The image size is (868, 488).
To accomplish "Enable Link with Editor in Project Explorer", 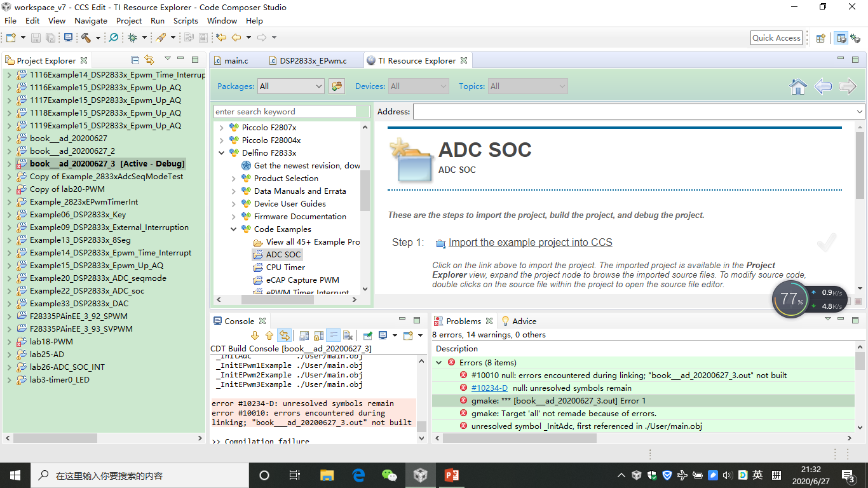I will 149,60.
